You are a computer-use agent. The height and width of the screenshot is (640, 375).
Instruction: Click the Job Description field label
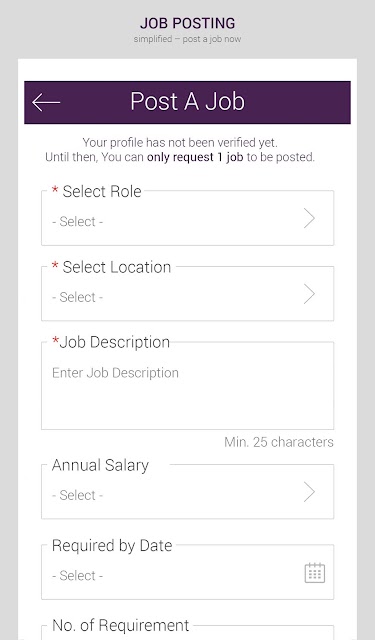[x=114, y=342]
